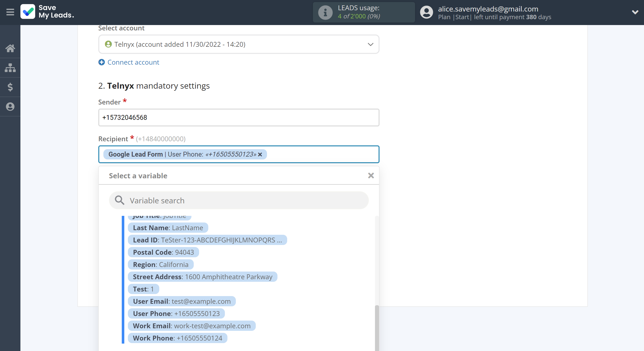This screenshot has height=351, width=644.
Task: Click the Save My Leads logo
Action: tap(47, 12)
